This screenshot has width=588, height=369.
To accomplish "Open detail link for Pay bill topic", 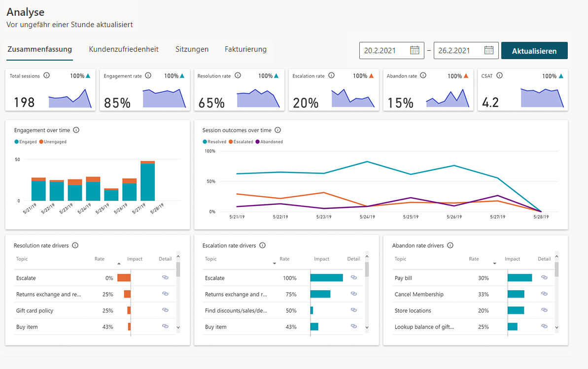I will coord(544,278).
